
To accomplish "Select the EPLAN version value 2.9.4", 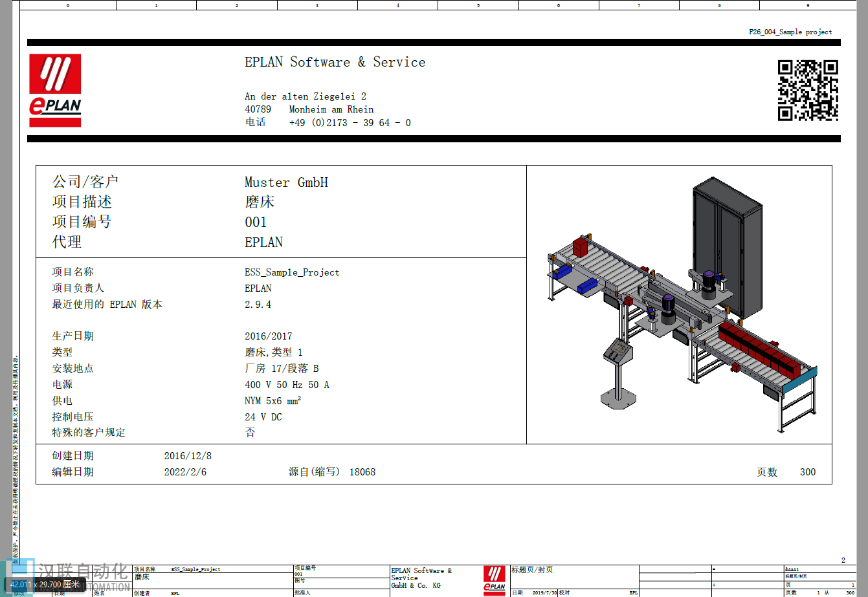I will pyautogui.click(x=258, y=305).
